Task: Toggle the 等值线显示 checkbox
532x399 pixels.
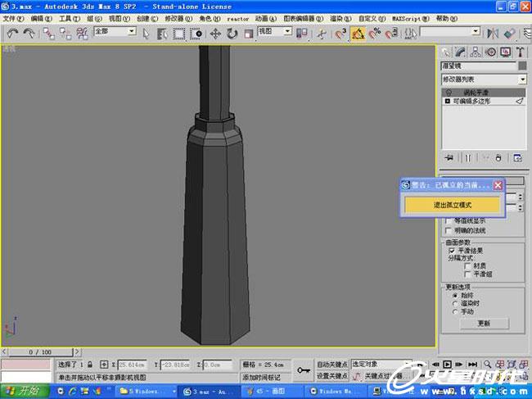Action: 449,221
